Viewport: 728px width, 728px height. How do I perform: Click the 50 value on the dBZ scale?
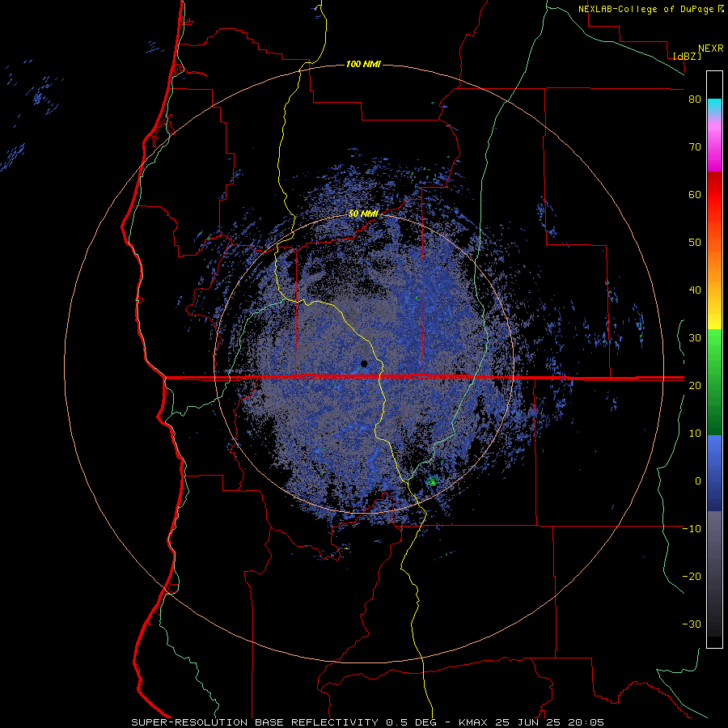(x=695, y=243)
